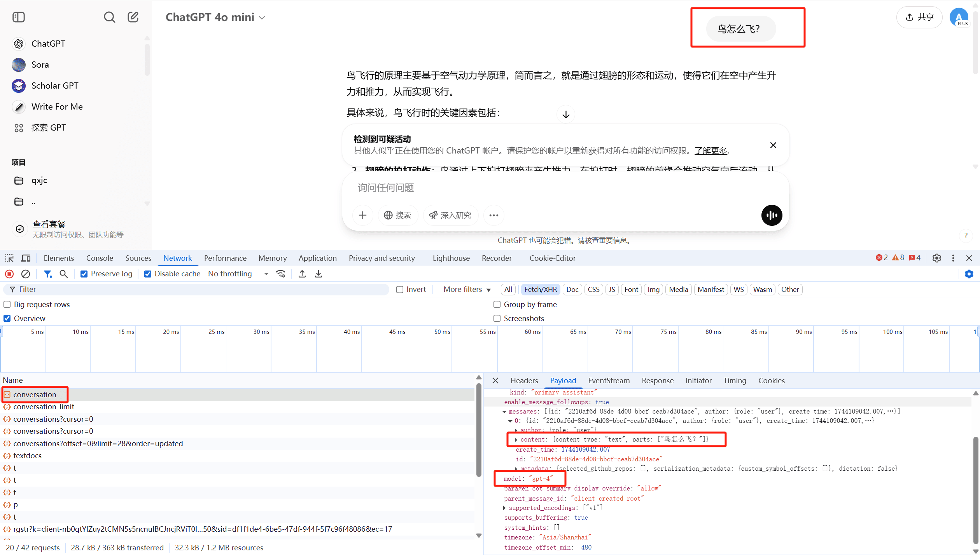Click the 深入研究 deep research button

450,215
